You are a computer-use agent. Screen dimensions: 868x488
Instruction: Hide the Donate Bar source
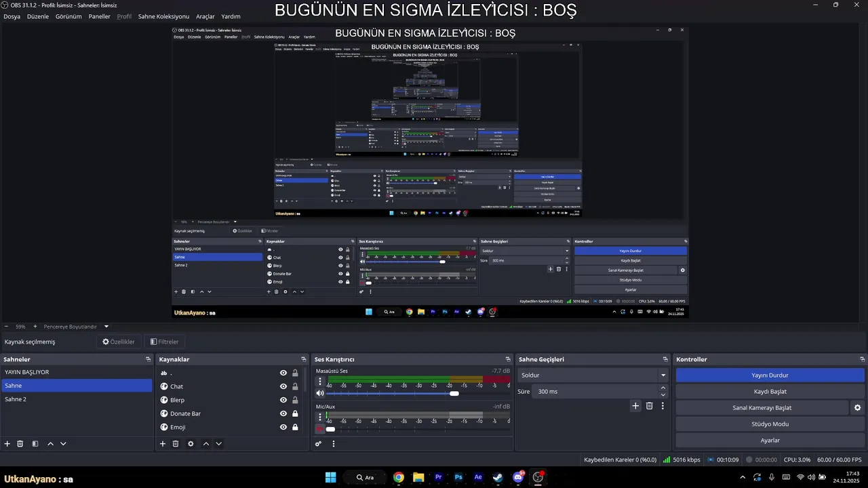pyautogui.click(x=283, y=413)
